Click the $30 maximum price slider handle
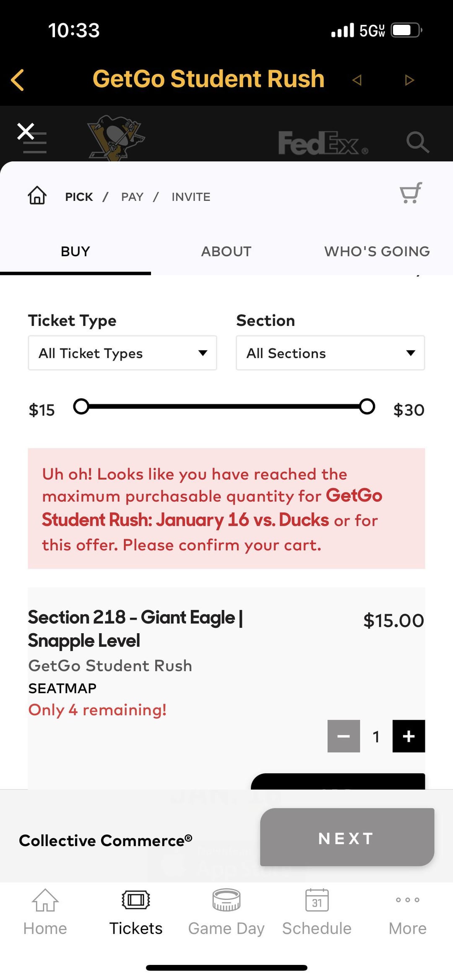Viewport: 453px width, 980px height. 367,406
